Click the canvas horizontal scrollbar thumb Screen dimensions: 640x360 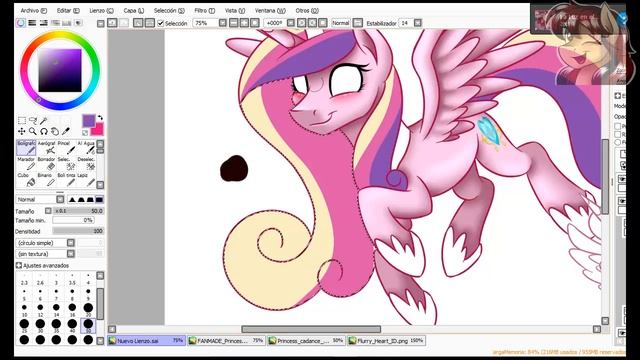[311, 329]
